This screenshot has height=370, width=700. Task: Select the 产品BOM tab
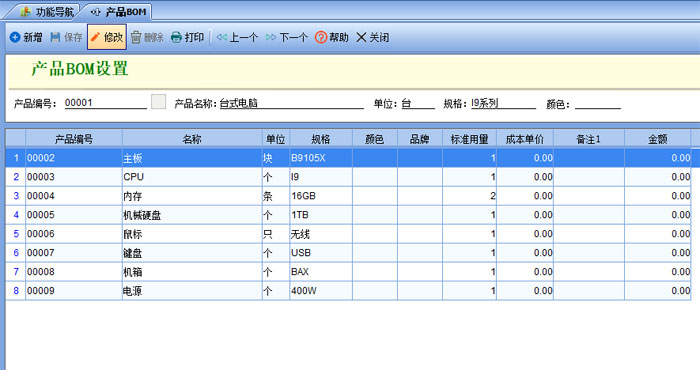[x=118, y=12]
